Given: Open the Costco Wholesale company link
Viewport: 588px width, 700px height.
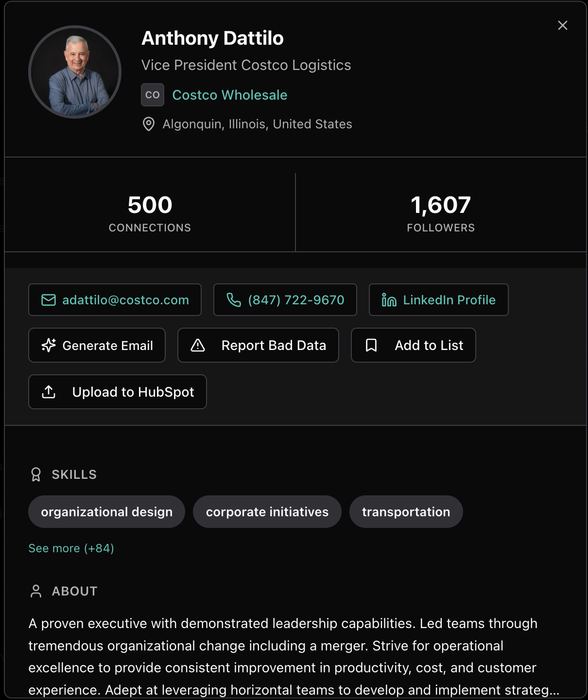Looking at the screenshot, I should 230,95.
